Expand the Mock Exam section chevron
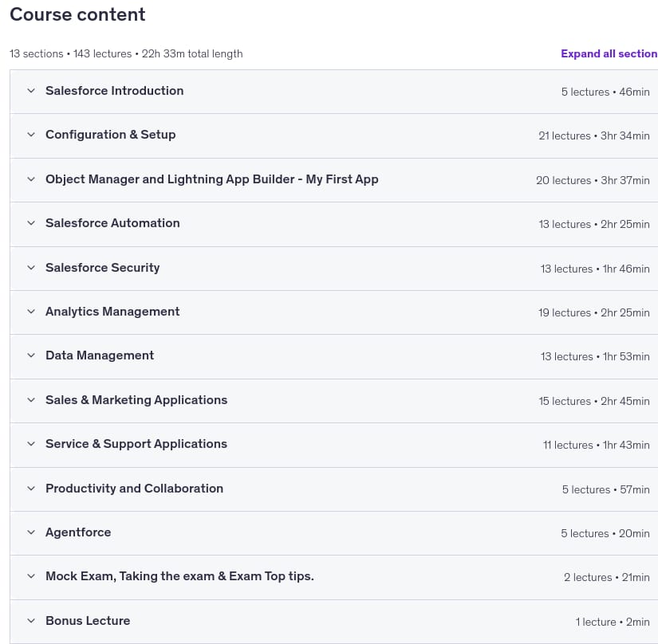Viewport: 658px width, 644px height. tap(31, 576)
